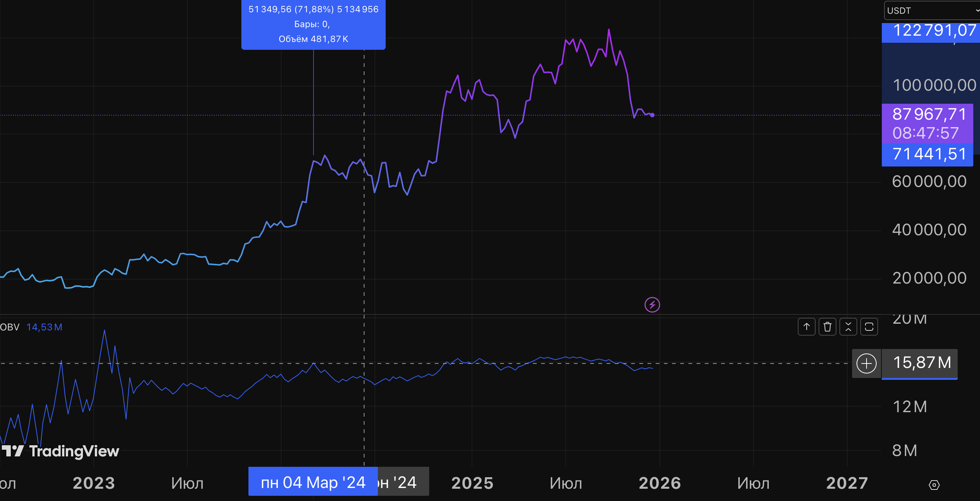Screen dimensions: 980x501
Task: Click the OBV value 14,53 M
Action: tap(44, 327)
